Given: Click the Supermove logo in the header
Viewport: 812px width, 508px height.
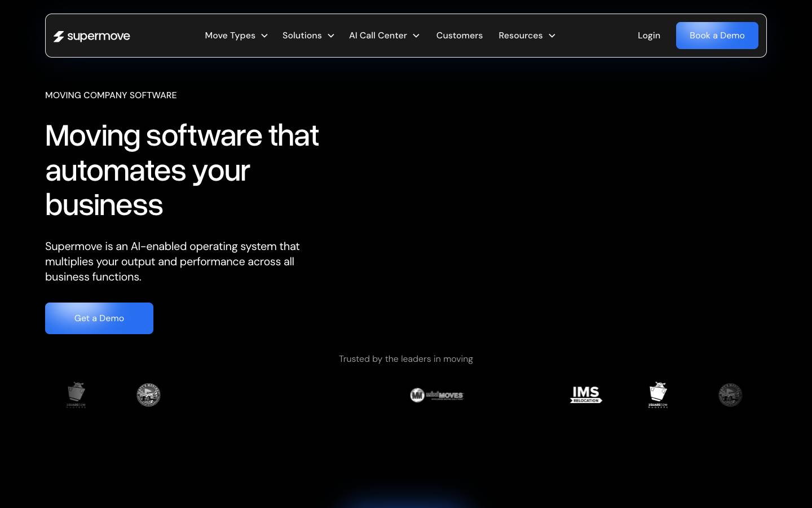Looking at the screenshot, I should (92, 36).
